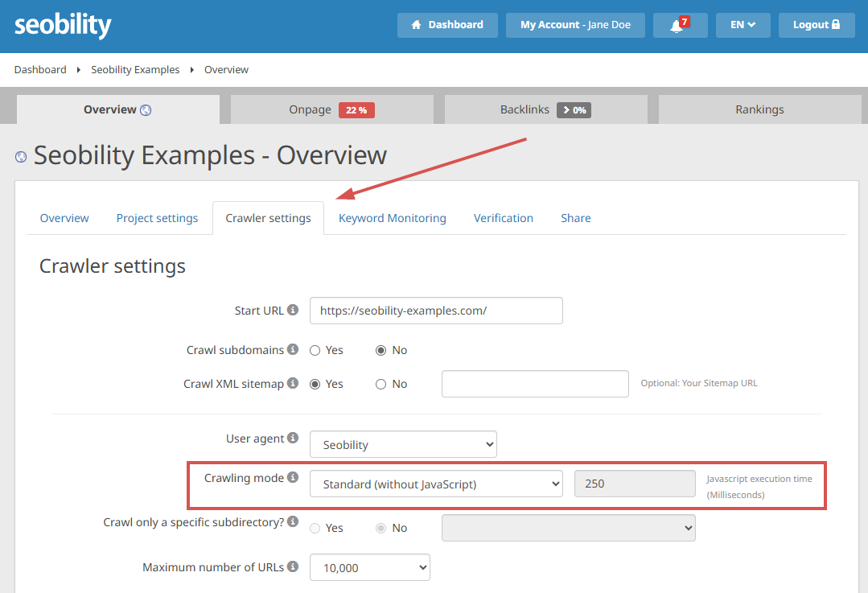Select No for Crawl subdomains
The image size is (868, 593).
pos(381,351)
